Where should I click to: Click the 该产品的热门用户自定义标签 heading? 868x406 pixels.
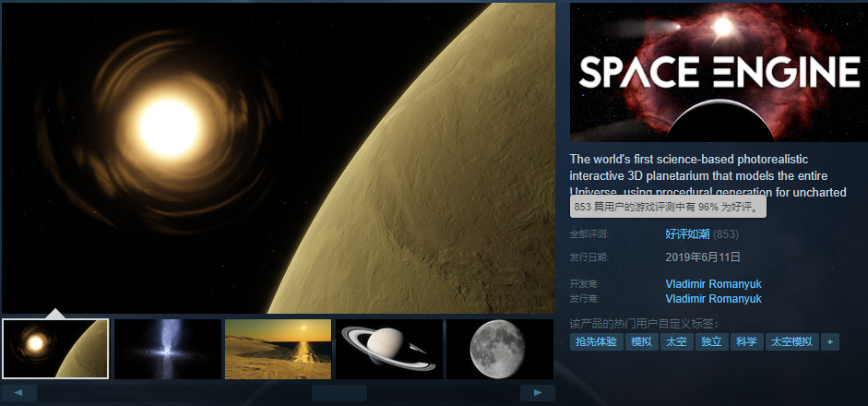tap(644, 324)
